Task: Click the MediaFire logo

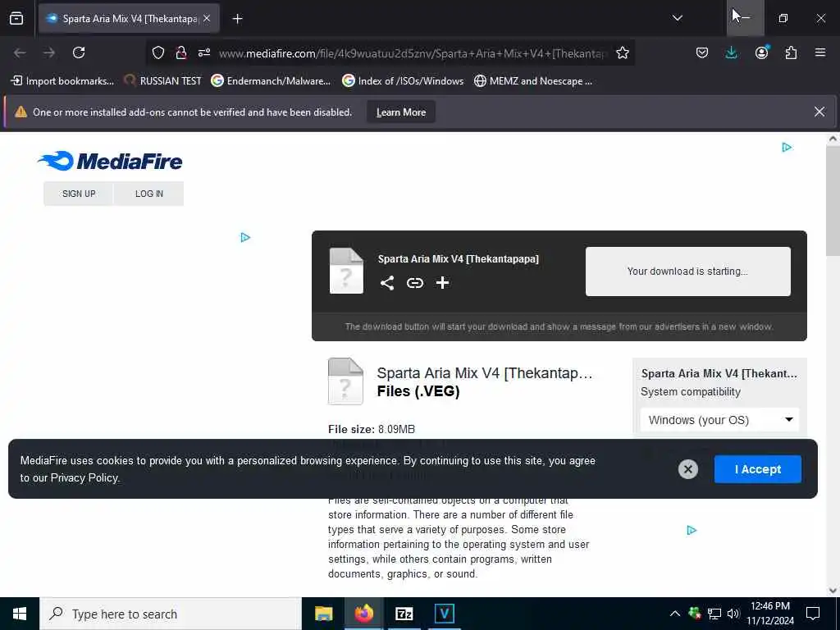Action: pyautogui.click(x=110, y=161)
